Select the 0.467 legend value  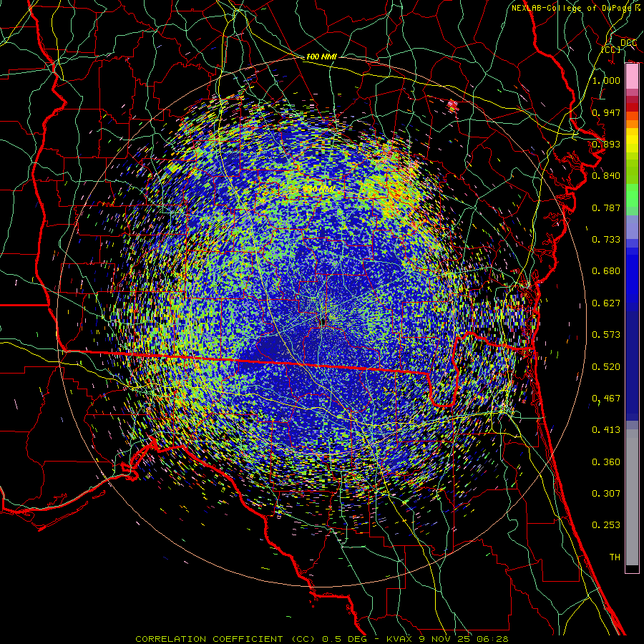coord(606,398)
